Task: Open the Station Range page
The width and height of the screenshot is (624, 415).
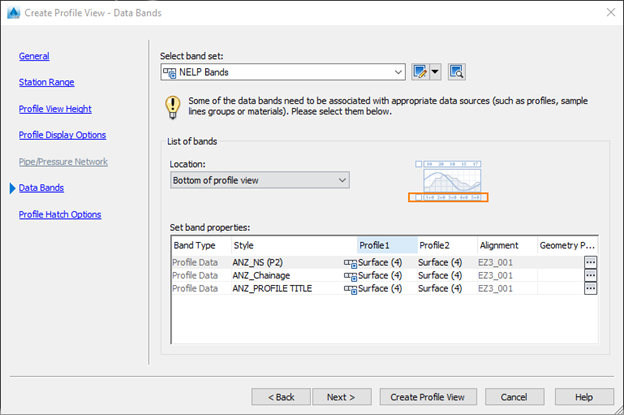Action: [x=46, y=82]
